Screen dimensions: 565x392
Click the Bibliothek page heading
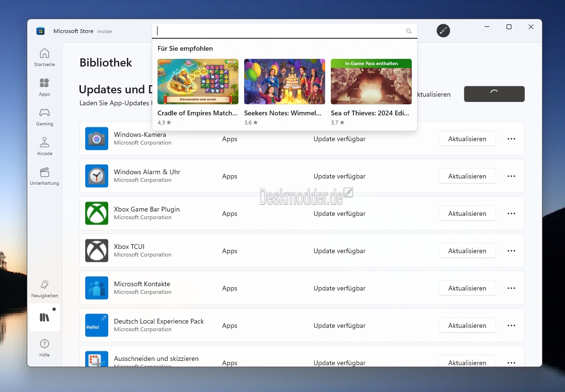point(106,63)
